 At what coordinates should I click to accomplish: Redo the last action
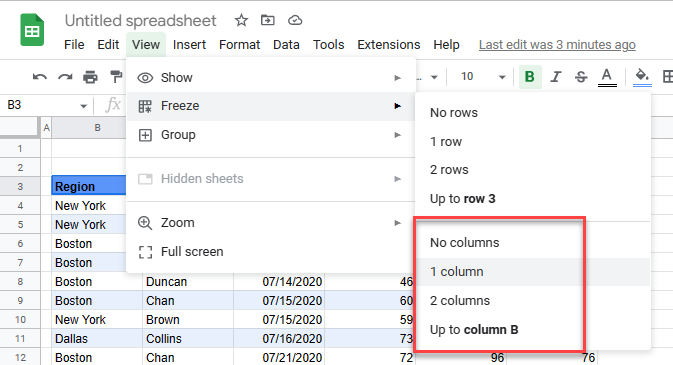[65, 77]
